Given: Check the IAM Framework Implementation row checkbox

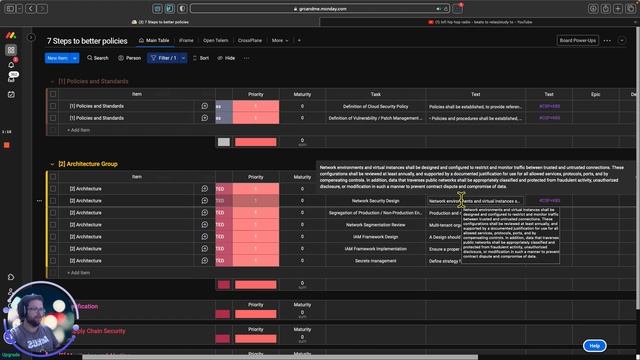Looking at the screenshot, I should pyautogui.click(x=53, y=249).
